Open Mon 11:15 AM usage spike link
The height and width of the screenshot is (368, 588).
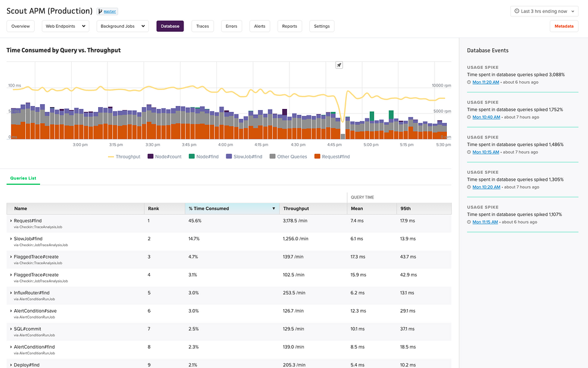click(485, 222)
